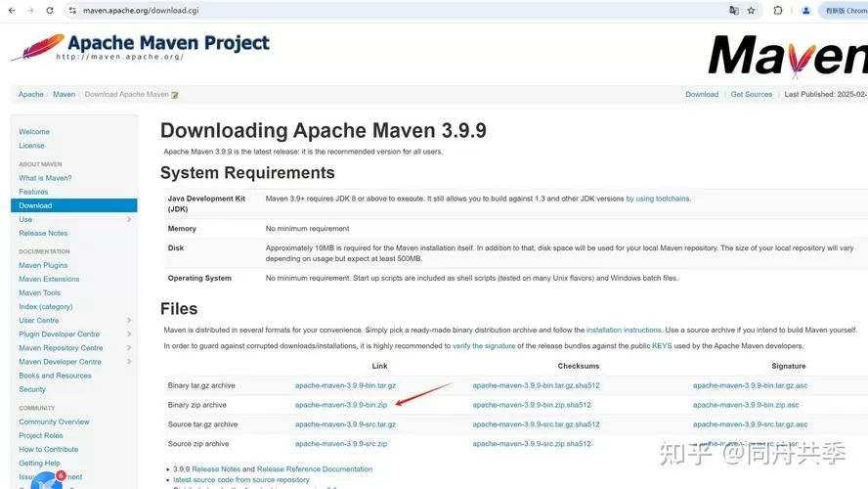Image resolution: width=868 pixels, height=489 pixels.
Task: Select Download in the left sidebar
Action: [74, 205]
